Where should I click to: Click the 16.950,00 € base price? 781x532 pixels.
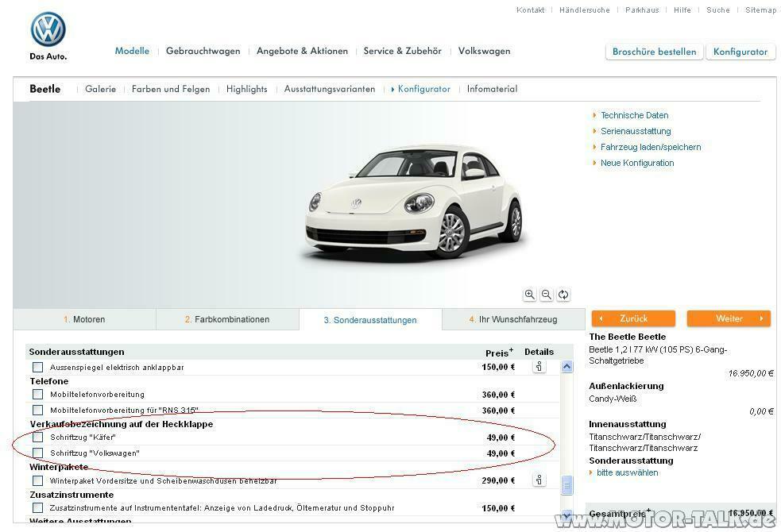click(751, 373)
